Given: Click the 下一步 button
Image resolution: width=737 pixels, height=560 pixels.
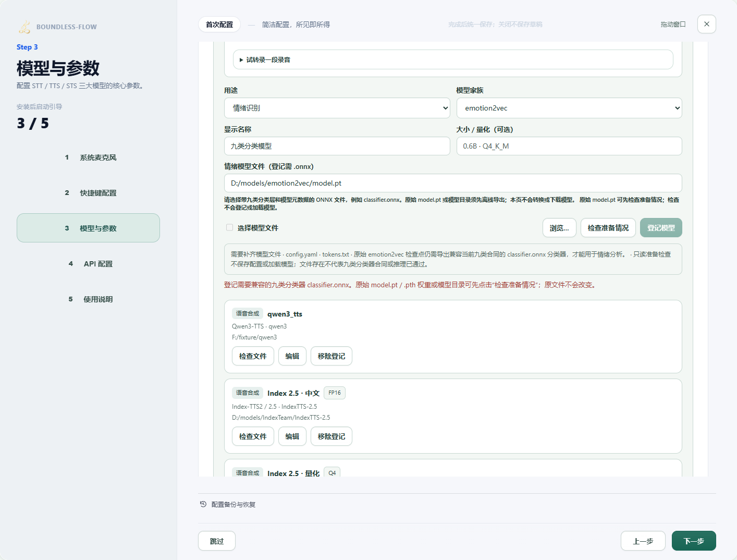Looking at the screenshot, I should click(694, 541).
